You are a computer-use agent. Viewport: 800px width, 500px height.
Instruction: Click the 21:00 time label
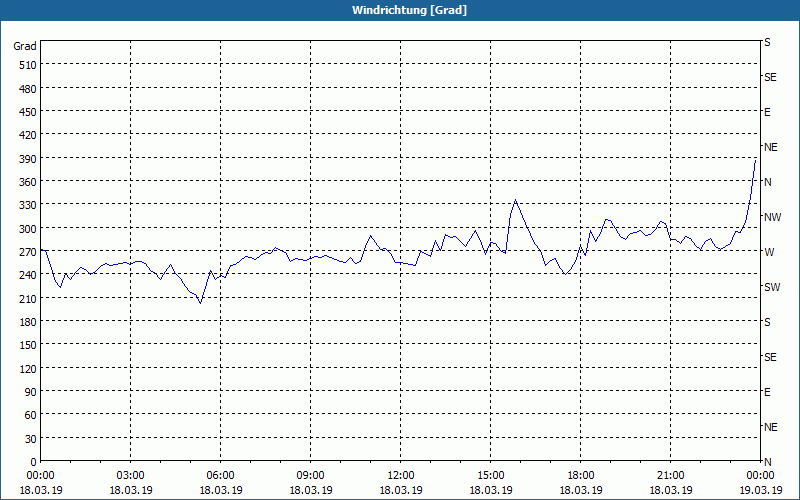pyautogui.click(x=670, y=476)
